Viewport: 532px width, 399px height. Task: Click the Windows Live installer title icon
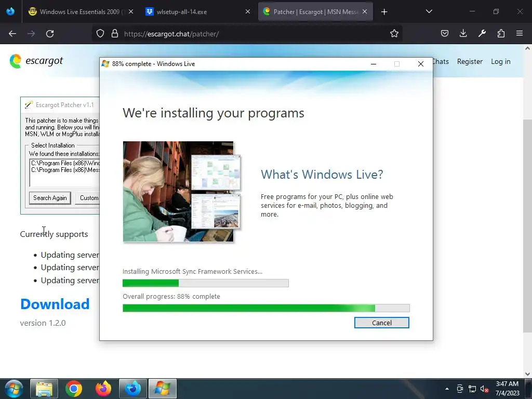(105, 64)
